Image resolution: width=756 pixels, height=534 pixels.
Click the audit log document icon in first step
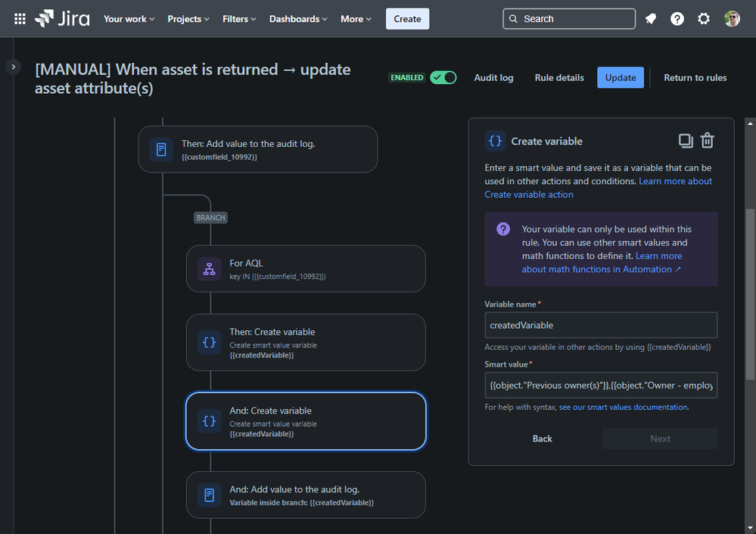(161, 149)
